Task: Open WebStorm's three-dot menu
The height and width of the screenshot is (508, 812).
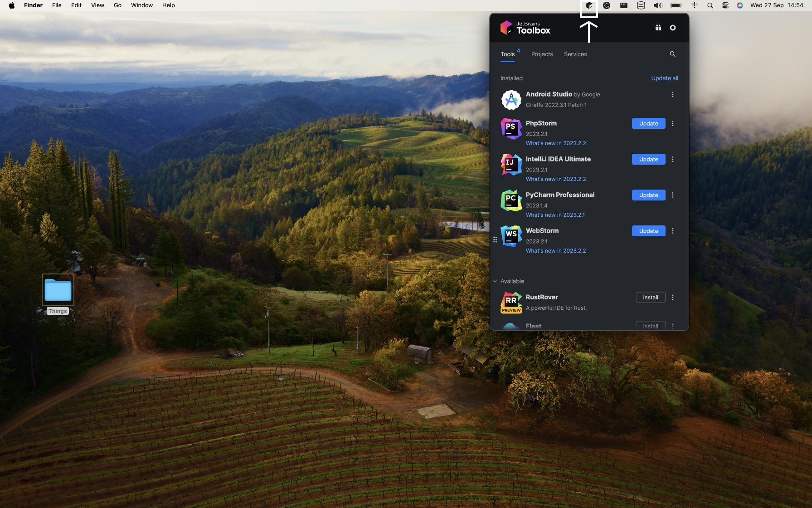Action: click(672, 231)
